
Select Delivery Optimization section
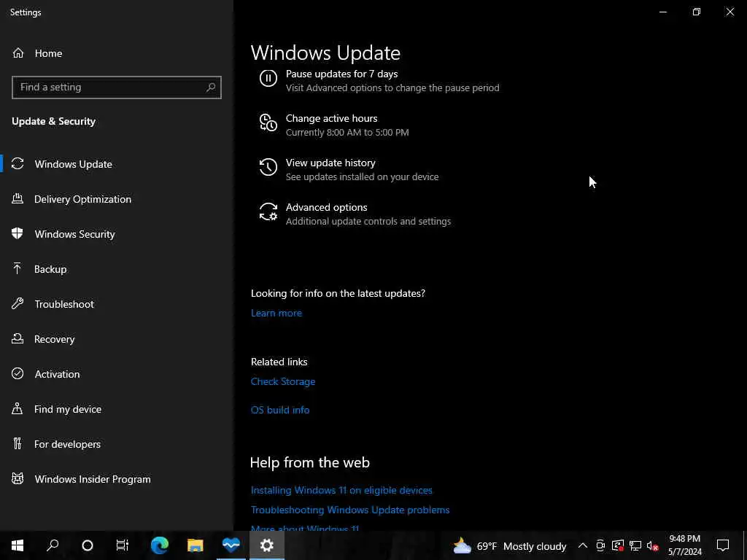[82, 199]
